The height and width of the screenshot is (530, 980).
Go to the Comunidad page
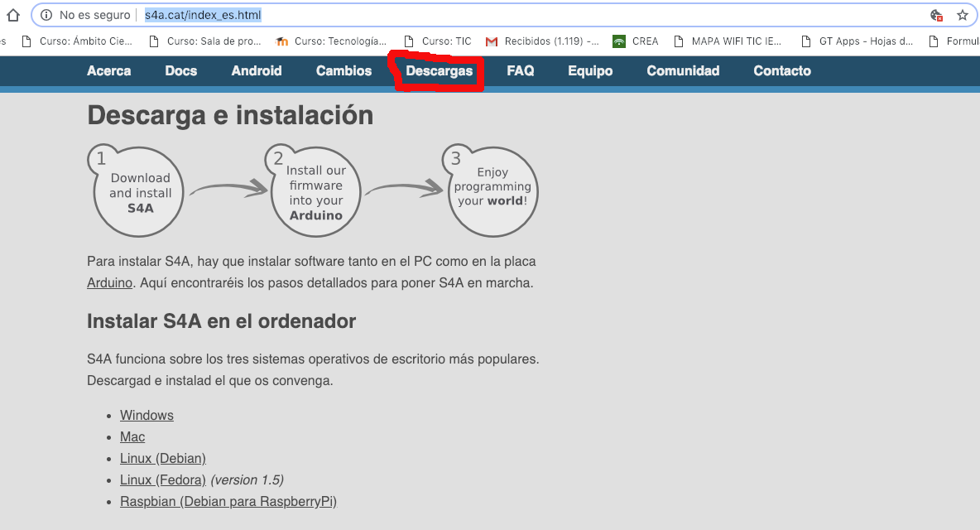point(683,70)
